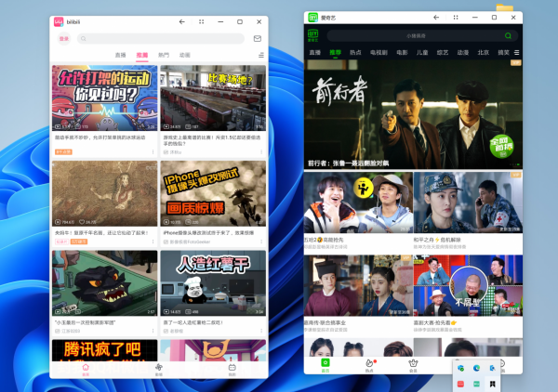The width and height of the screenshot is (558, 392).
Task: Open the 前行者 banner title link
Action: pos(357,163)
